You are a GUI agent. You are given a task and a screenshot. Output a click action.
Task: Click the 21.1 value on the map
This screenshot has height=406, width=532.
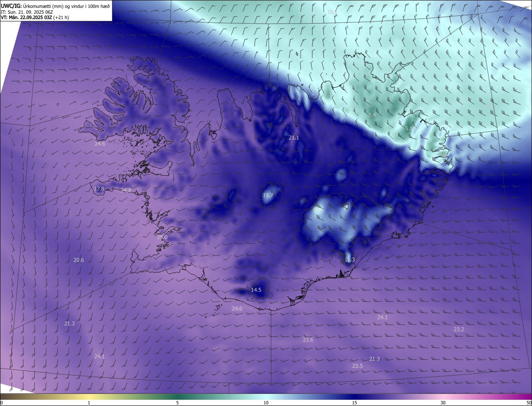294,137
